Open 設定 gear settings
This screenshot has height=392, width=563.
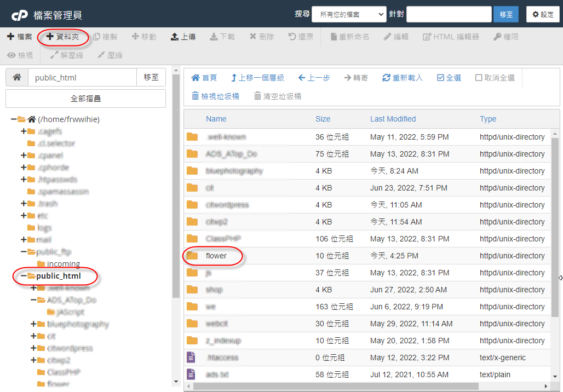536,14
